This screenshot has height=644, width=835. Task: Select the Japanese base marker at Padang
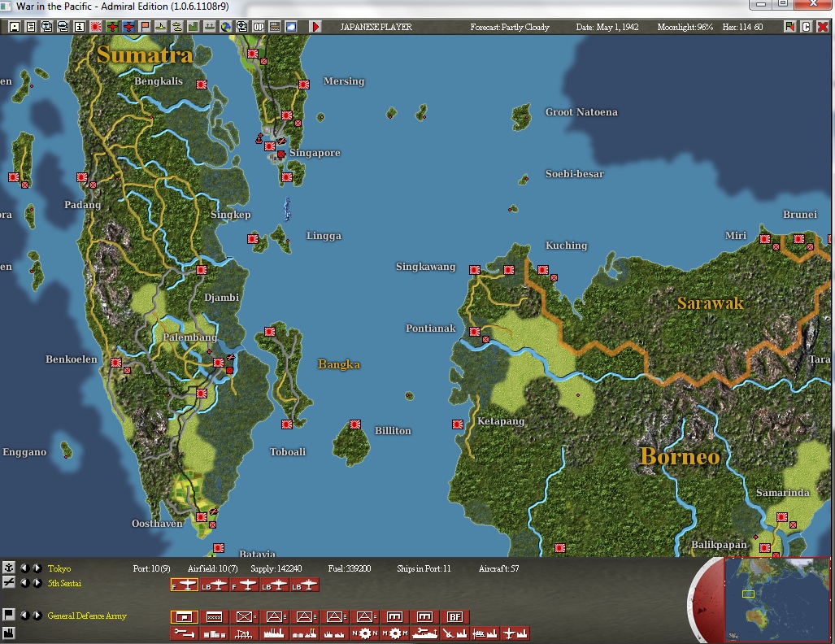[x=82, y=177]
